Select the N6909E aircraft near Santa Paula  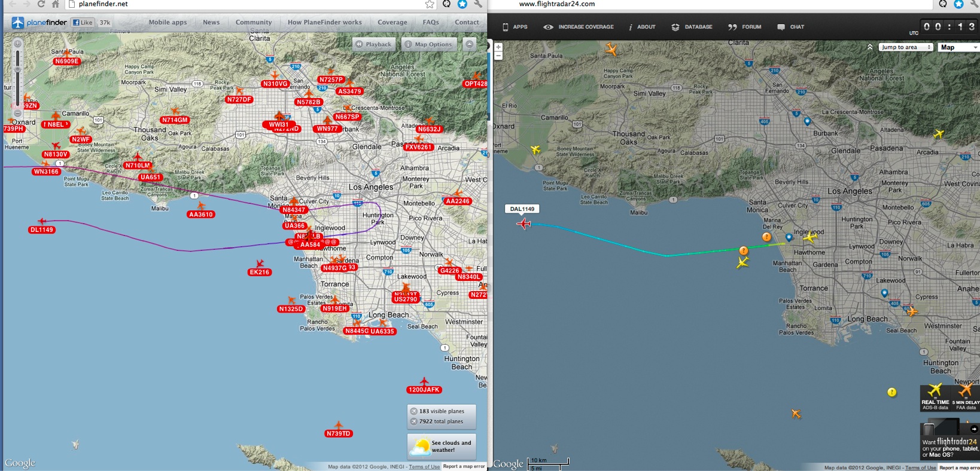click(67, 53)
